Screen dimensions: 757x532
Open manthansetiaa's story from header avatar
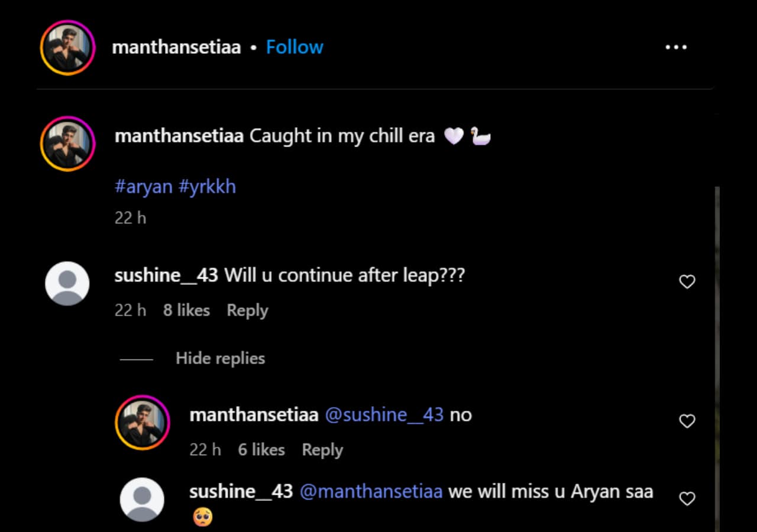(x=67, y=47)
